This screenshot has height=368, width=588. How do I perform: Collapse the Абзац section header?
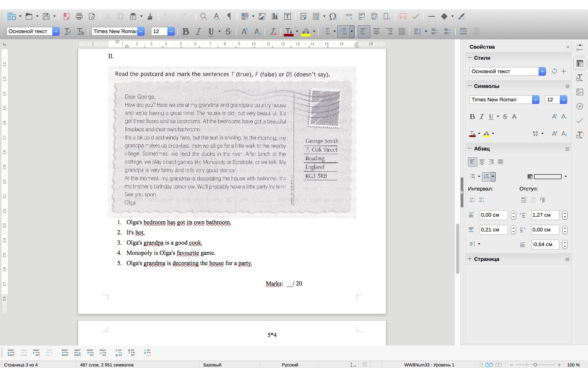point(482,149)
